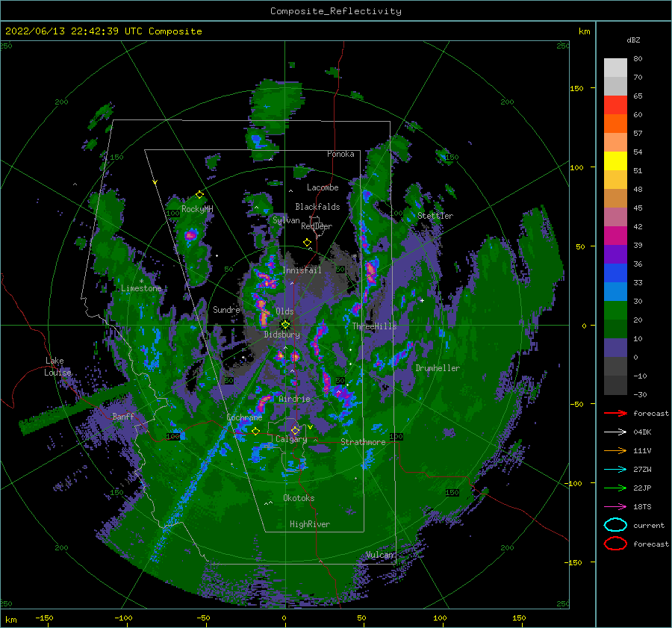Click the -100 tick on bottom axis
672x628 pixels.
[x=123, y=618]
